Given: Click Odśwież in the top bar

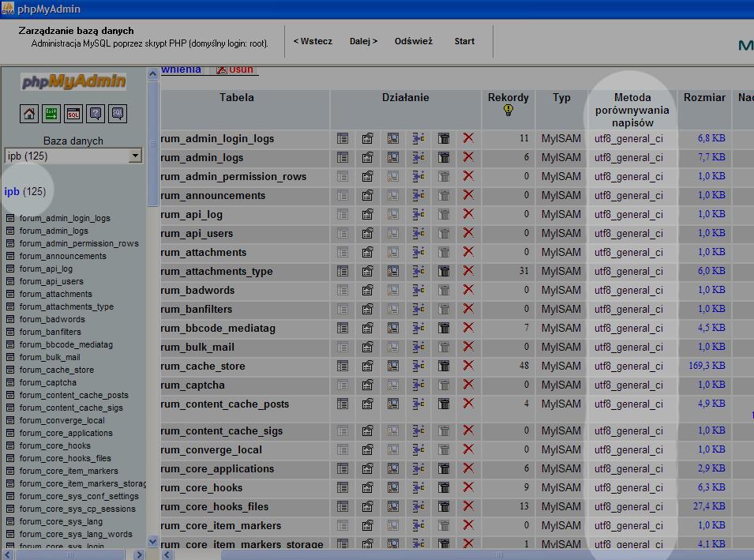Looking at the screenshot, I should coord(414,41).
